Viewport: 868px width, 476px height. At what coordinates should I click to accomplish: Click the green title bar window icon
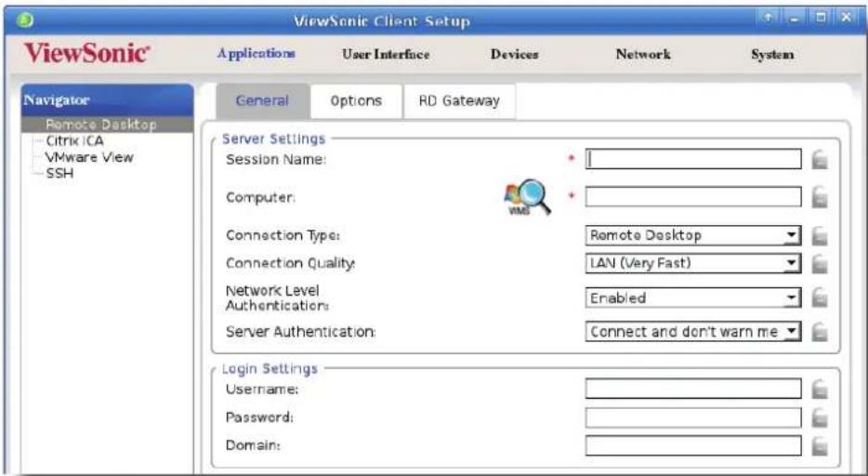(x=25, y=20)
